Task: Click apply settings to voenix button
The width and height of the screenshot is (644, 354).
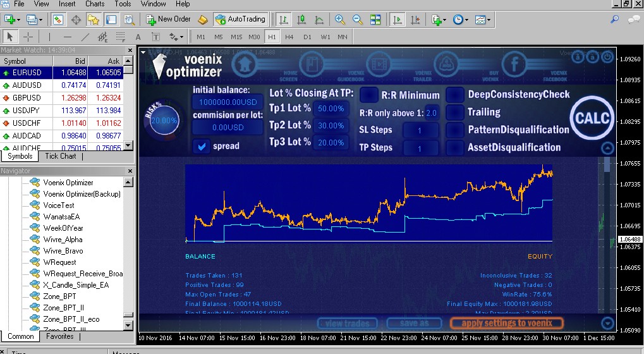Action: tap(507, 324)
